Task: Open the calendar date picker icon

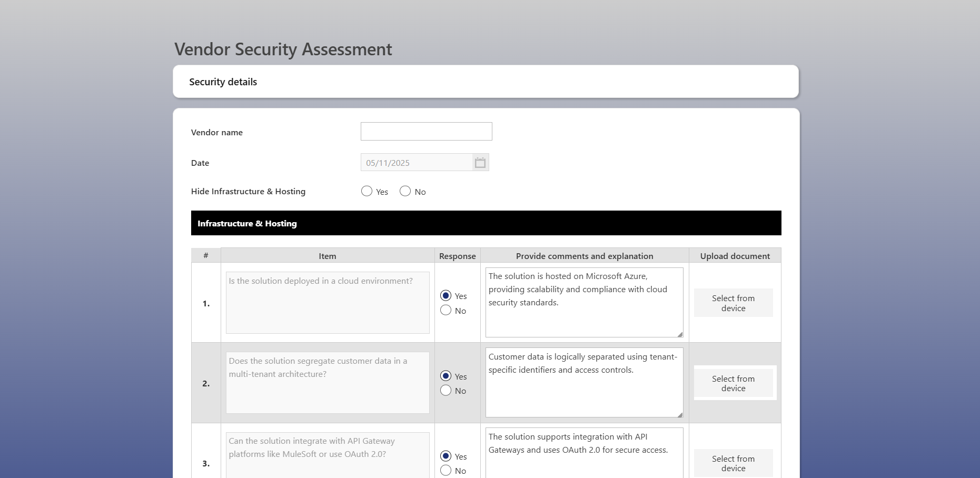Action: (x=480, y=163)
